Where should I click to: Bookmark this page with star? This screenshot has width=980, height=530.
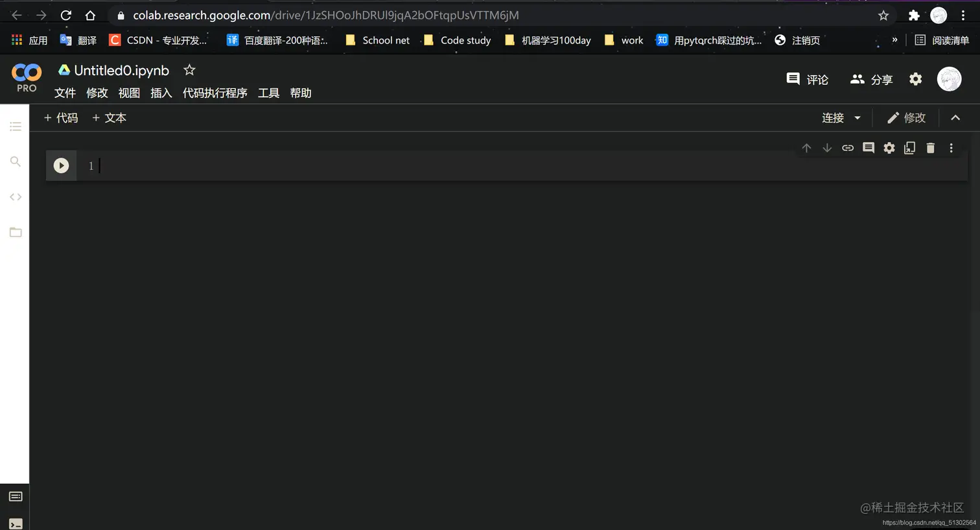[x=883, y=15]
